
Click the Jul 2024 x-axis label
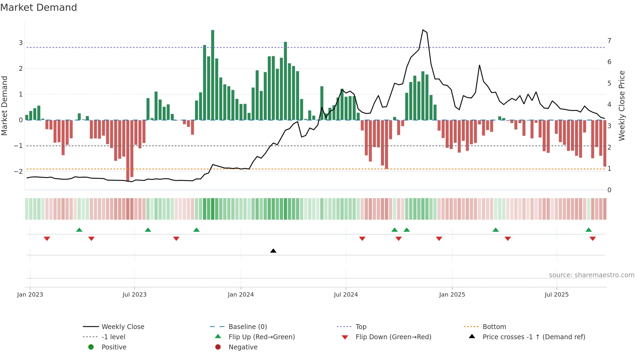point(346,294)
